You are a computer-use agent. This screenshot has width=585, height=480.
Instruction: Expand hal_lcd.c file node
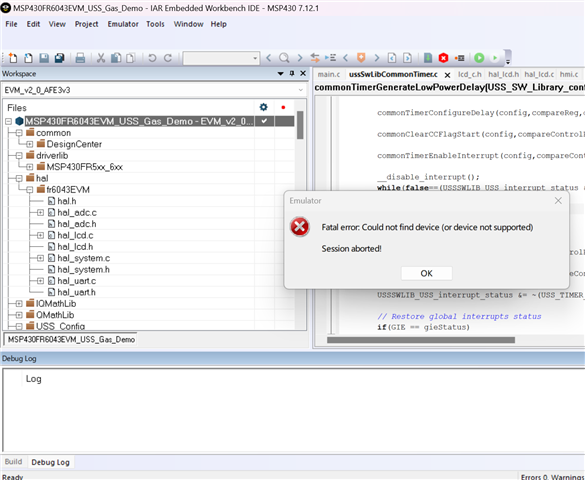pos(40,235)
